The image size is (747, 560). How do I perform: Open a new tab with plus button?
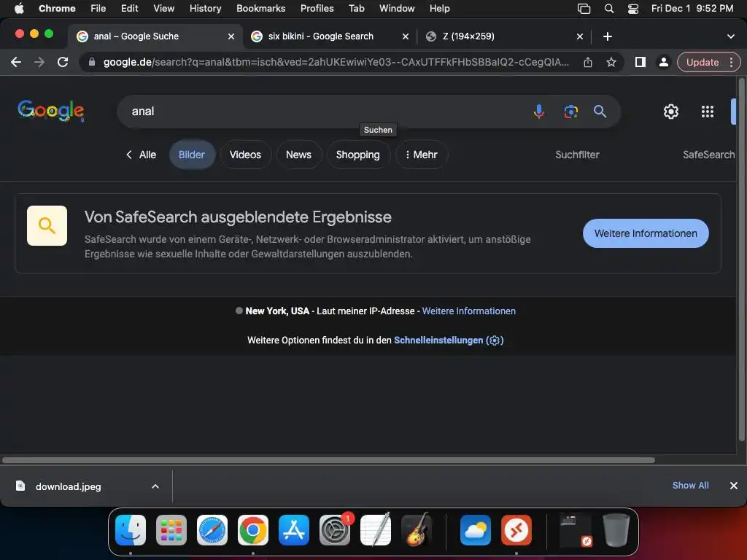[x=608, y=36]
